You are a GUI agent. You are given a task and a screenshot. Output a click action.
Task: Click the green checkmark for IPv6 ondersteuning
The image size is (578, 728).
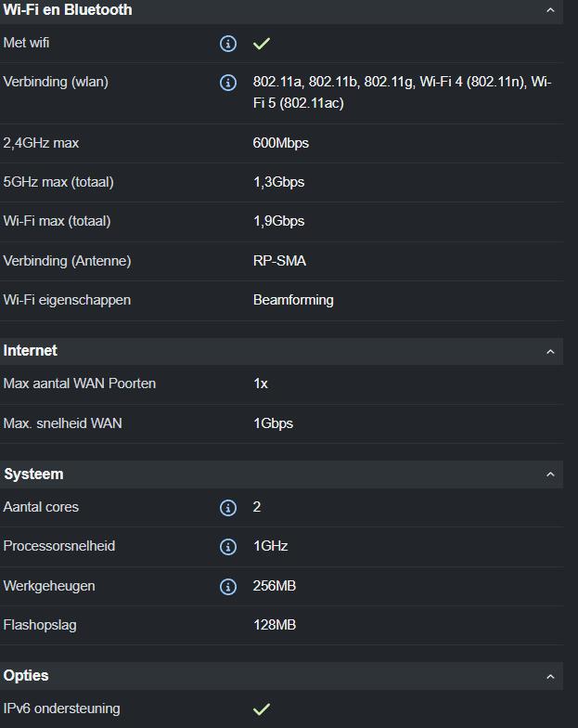(262, 709)
